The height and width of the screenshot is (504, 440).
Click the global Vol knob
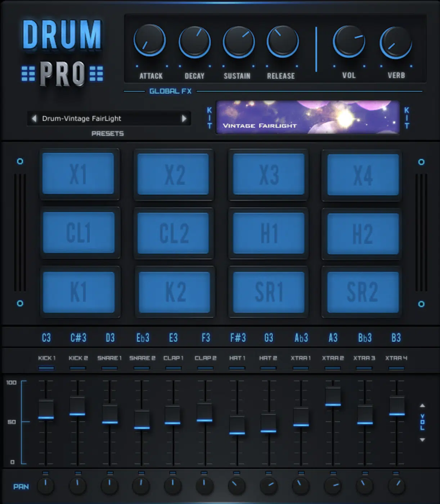pos(349,41)
